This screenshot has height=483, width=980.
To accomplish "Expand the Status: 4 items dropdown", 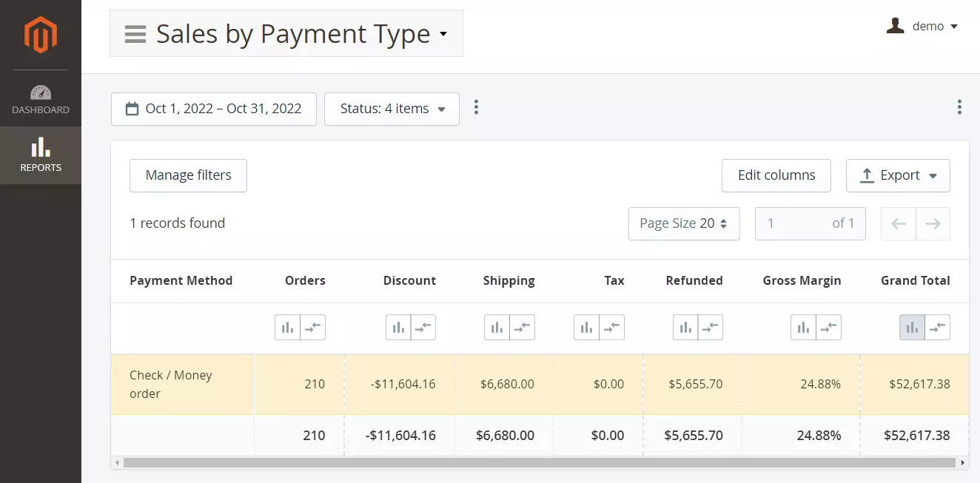I will (392, 109).
